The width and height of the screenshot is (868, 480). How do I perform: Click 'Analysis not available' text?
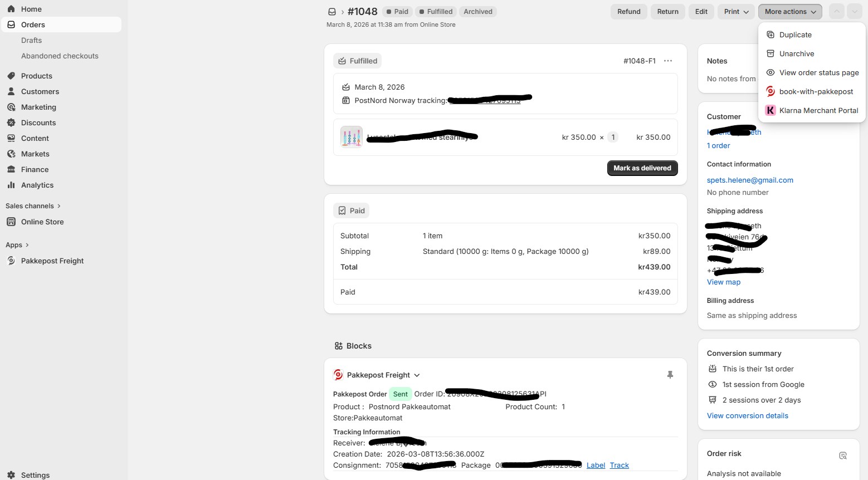coord(744,473)
